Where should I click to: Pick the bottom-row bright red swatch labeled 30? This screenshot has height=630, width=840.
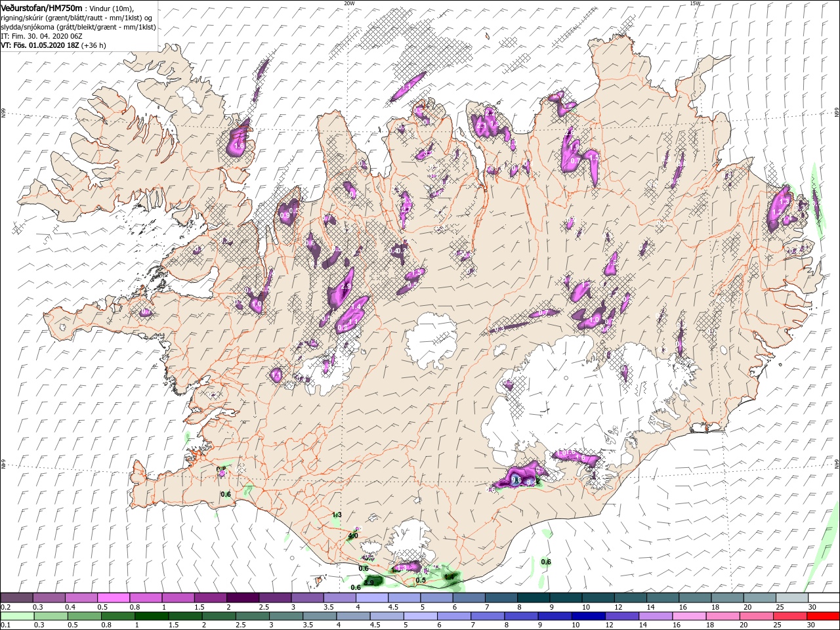824,616
